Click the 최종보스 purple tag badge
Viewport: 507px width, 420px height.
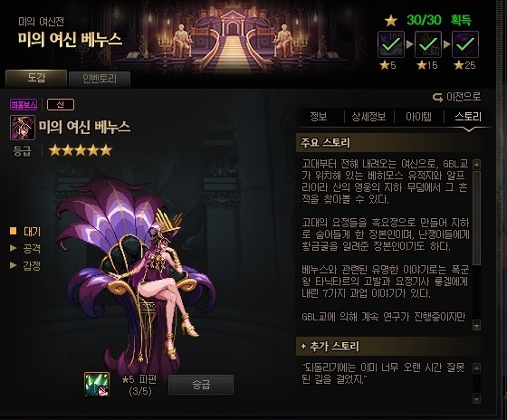(24, 104)
